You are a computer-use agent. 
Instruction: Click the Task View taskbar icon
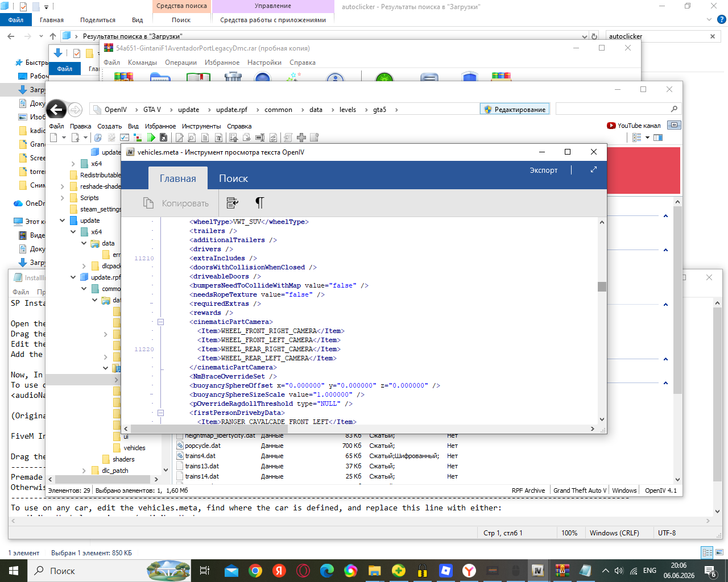[x=205, y=571]
